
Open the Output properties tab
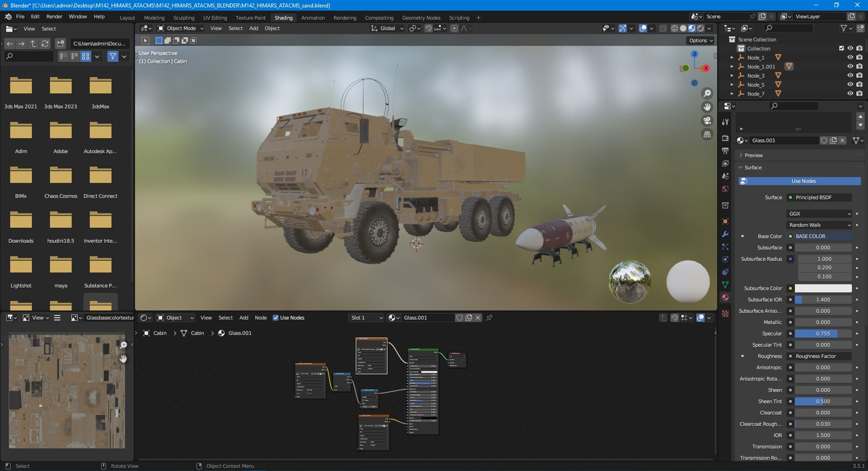725,151
